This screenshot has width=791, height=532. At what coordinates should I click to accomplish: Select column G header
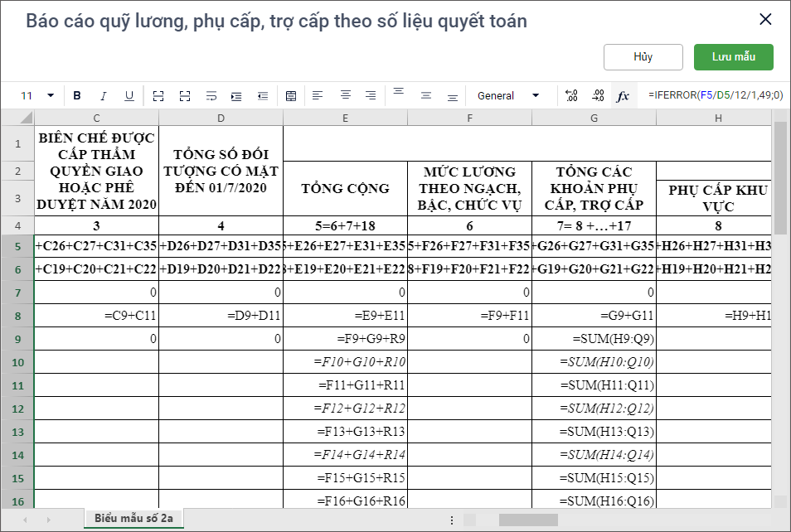(594, 118)
